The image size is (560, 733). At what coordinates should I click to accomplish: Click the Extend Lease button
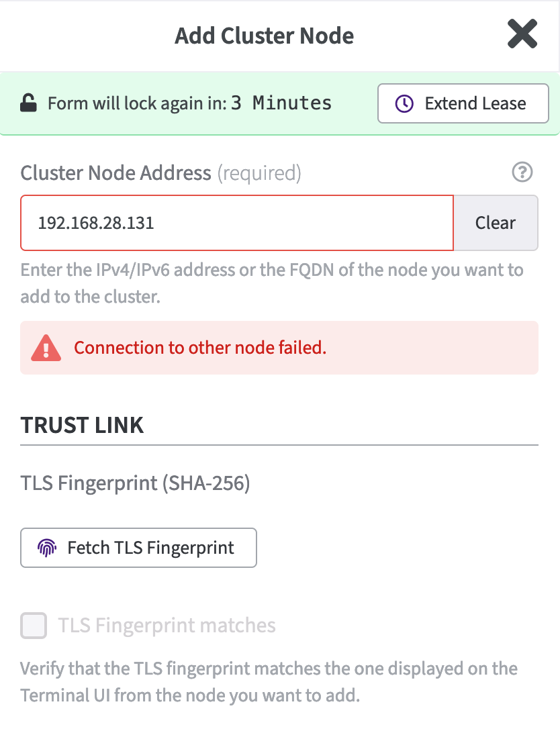(463, 103)
